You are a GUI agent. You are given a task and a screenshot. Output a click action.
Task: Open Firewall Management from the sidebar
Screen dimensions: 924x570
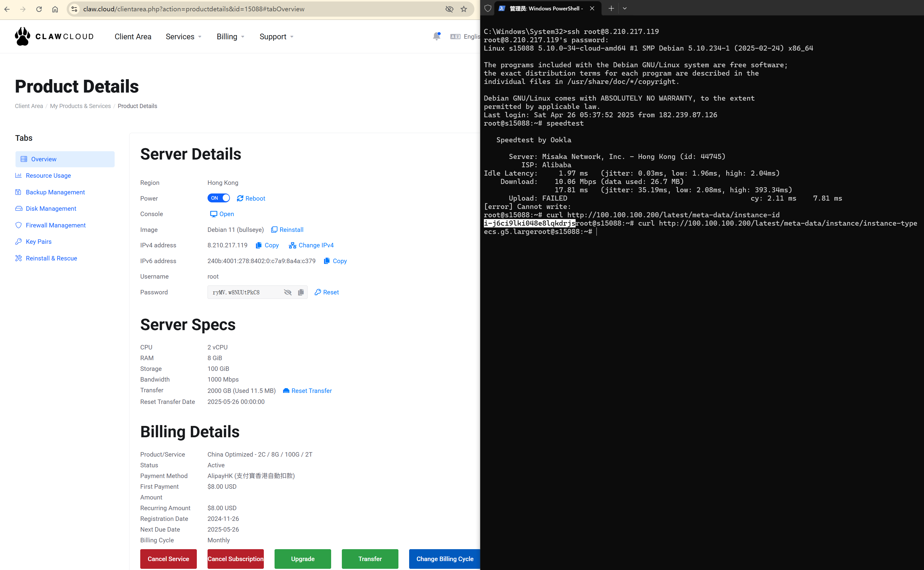pos(55,225)
